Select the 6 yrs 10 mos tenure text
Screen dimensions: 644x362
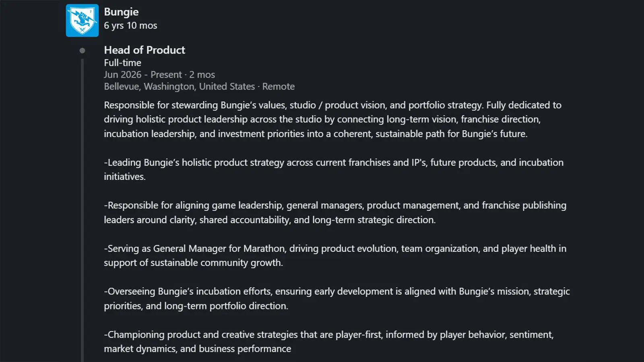(x=130, y=25)
